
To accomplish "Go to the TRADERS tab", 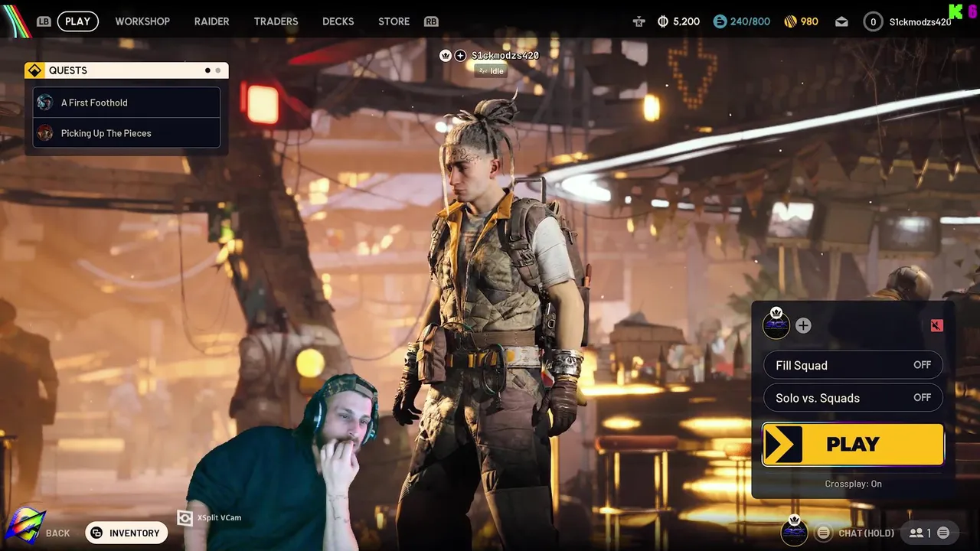I will (276, 21).
